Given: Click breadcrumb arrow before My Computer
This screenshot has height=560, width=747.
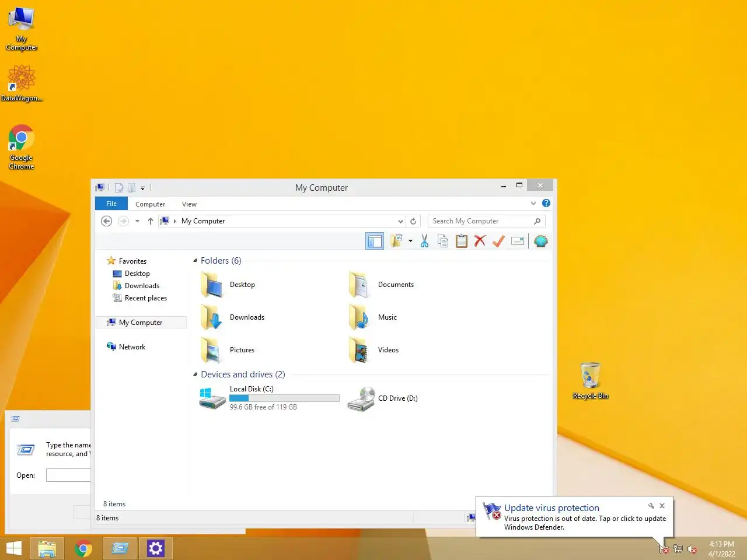Looking at the screenshot, I should point(175,221).
